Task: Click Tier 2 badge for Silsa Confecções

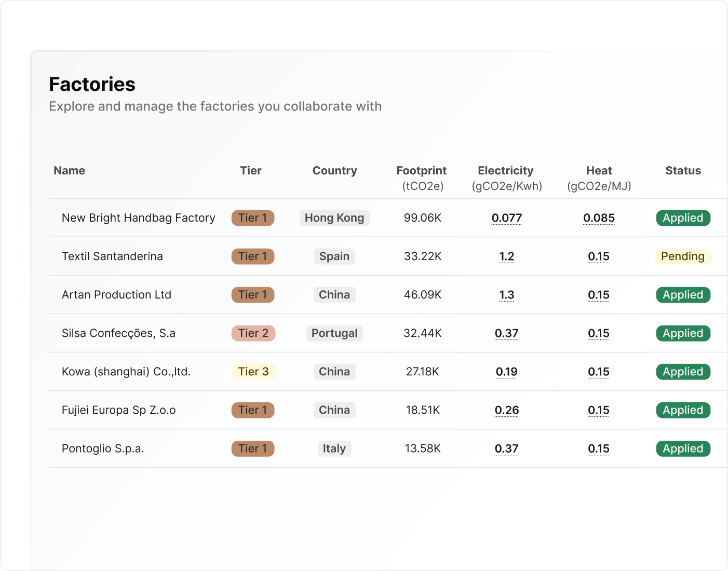Action: (x=253, y=333)
